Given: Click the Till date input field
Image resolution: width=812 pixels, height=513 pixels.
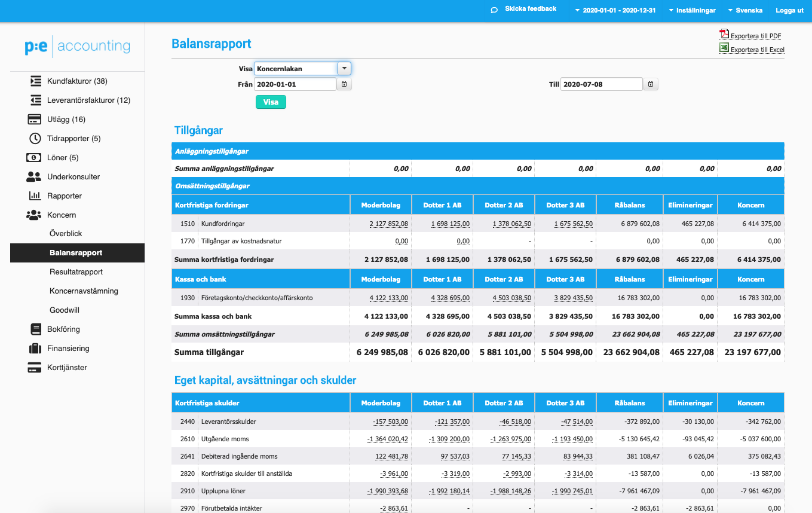Looking at the screenshot, I should pyautogui.click(x=602, y=84).
